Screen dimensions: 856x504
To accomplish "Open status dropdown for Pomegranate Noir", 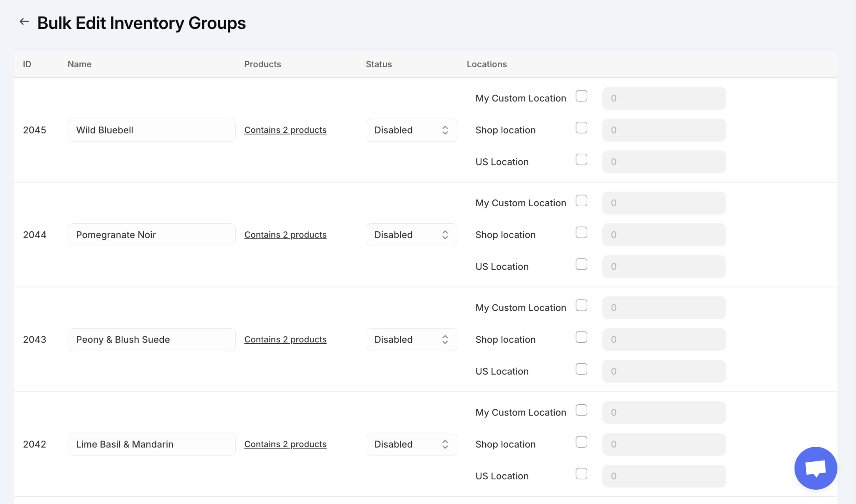I will (412, 235).
